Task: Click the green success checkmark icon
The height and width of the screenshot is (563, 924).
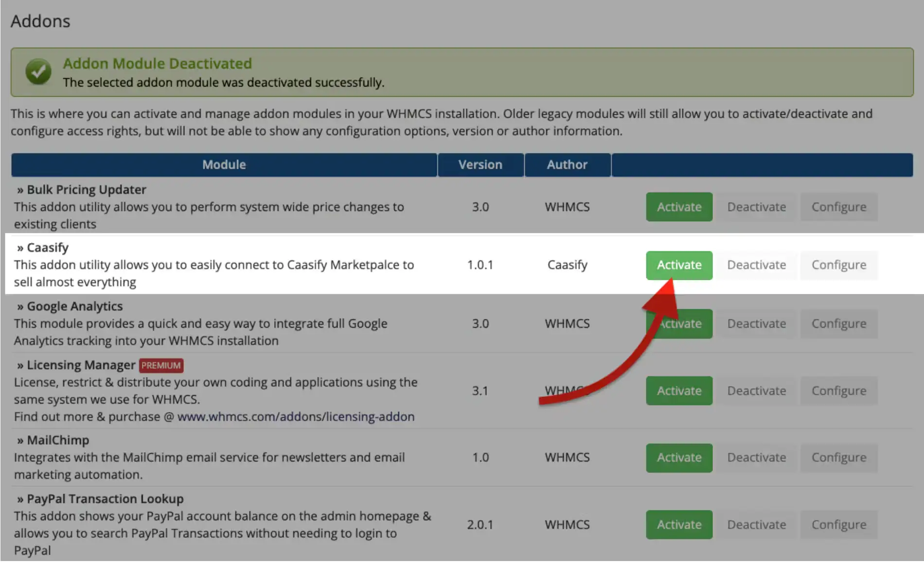Action: click(x=38, y=71)
